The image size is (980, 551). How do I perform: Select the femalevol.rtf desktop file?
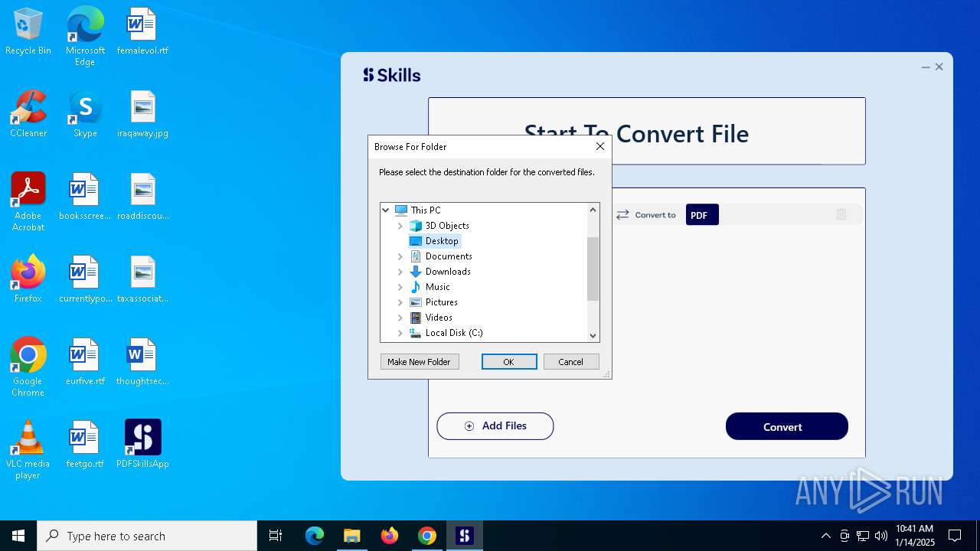[142, 31]
